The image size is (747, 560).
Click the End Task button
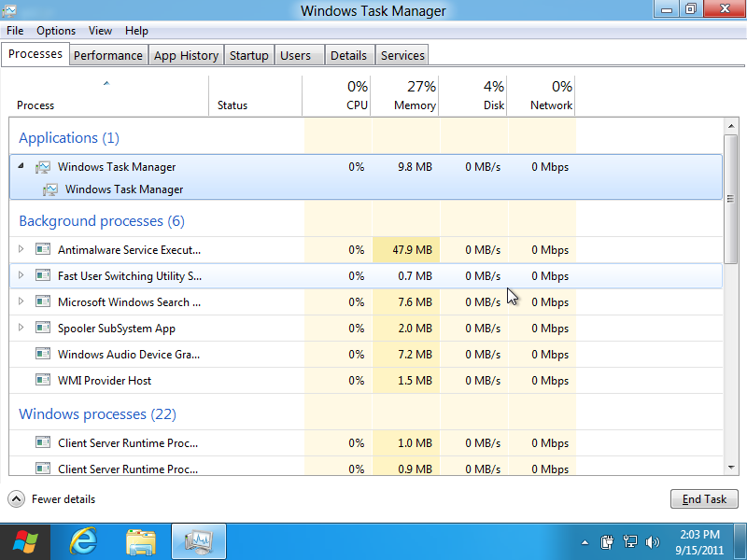click(704, 499)
